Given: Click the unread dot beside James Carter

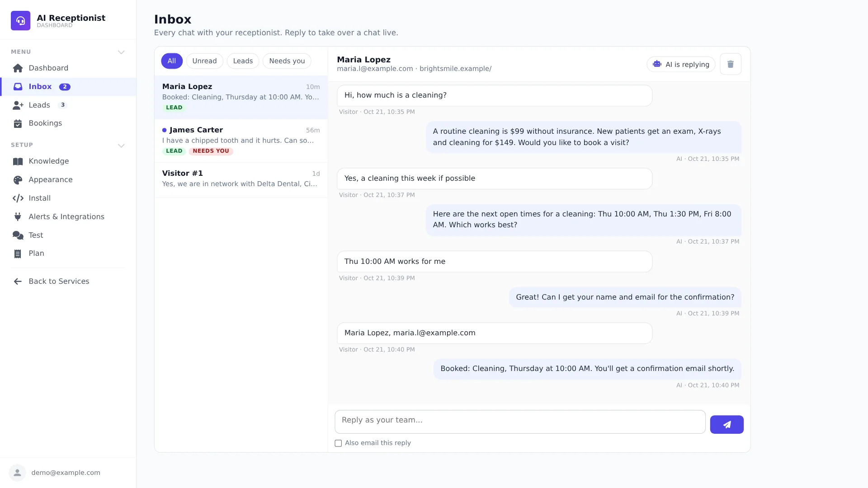Looking at the screenshot, I should tap(164, 130).
